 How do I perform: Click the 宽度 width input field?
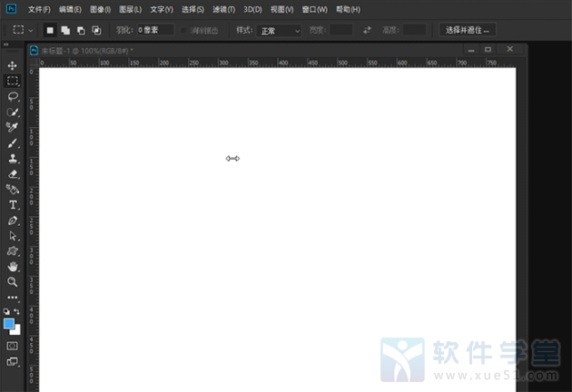(341, 30)
